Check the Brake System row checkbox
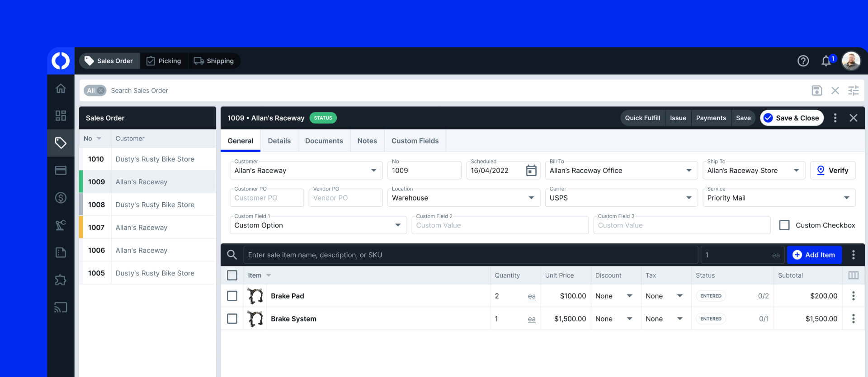The height and width of the screenshot is (377, 868). 232,319
